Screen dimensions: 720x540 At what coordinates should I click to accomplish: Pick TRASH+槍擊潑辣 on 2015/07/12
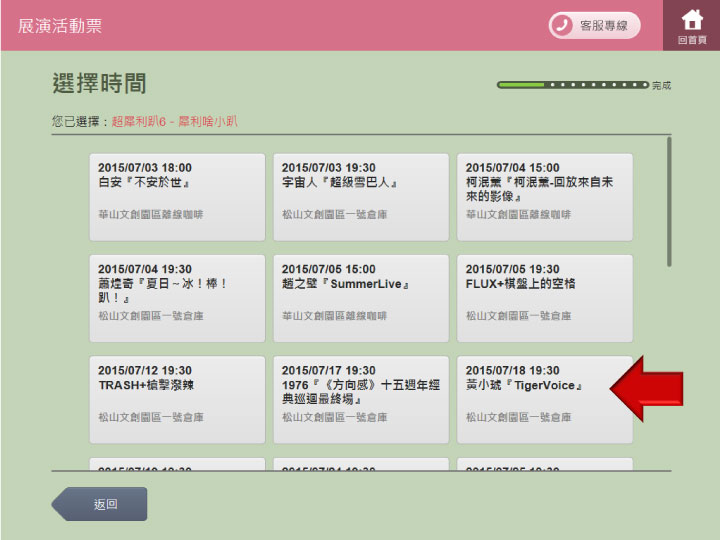click(177, 399)
